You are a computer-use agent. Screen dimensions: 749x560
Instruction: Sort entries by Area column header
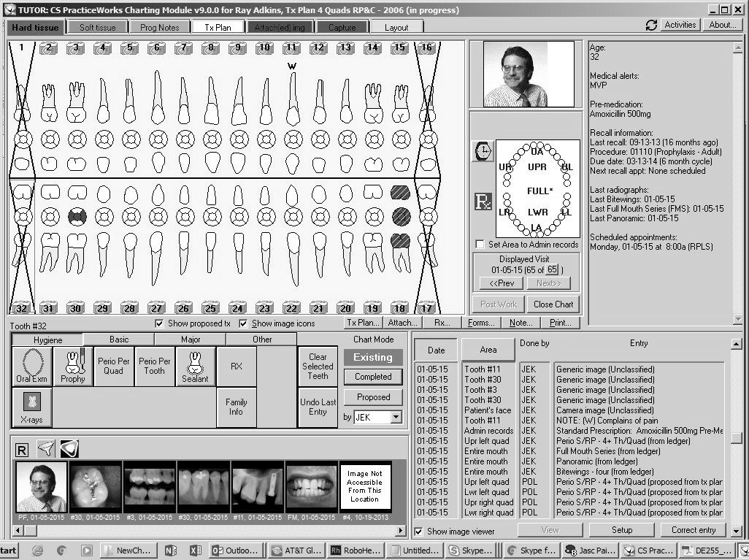(488, 350)
